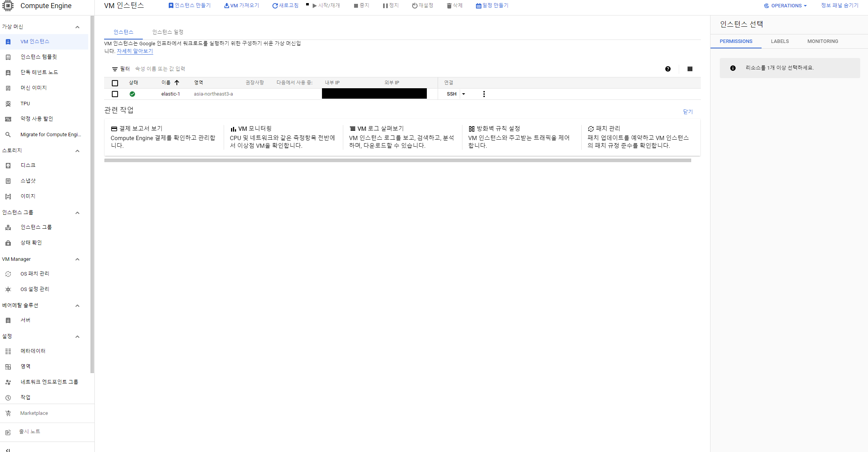Switch to the LABELS tab

(779, 41)
